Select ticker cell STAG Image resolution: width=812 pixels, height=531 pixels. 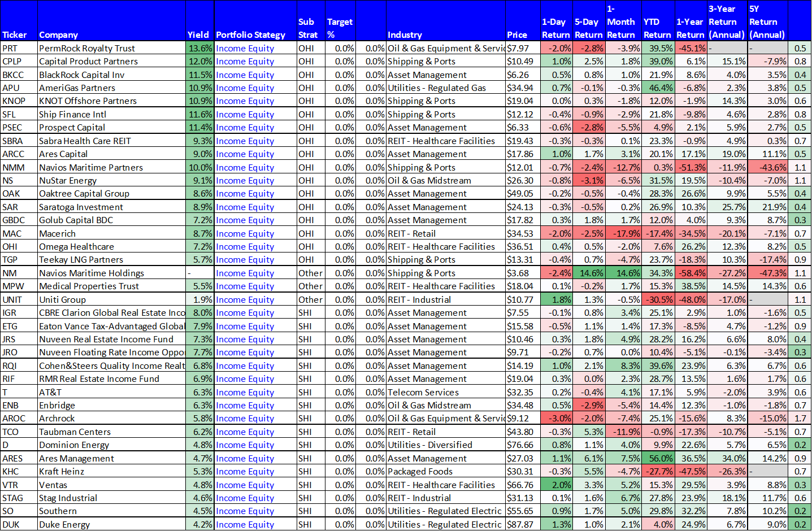[19, 498]
